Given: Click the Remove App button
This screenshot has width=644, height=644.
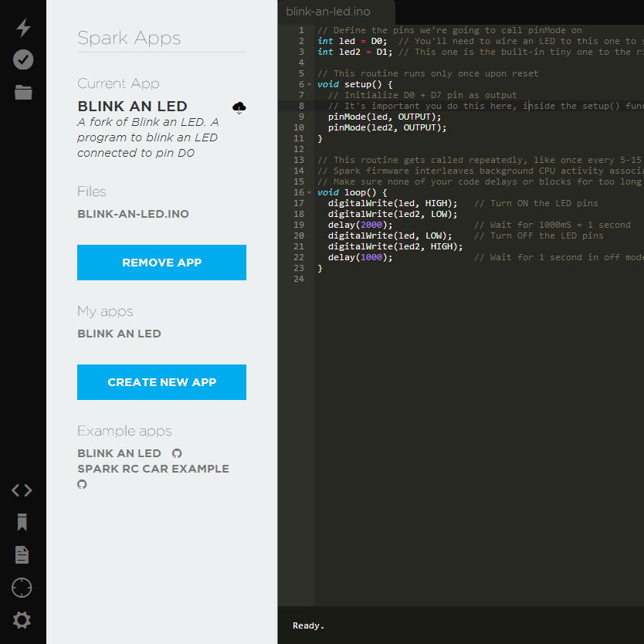Looking at the screenshot, I should click(x=162, y=263).
